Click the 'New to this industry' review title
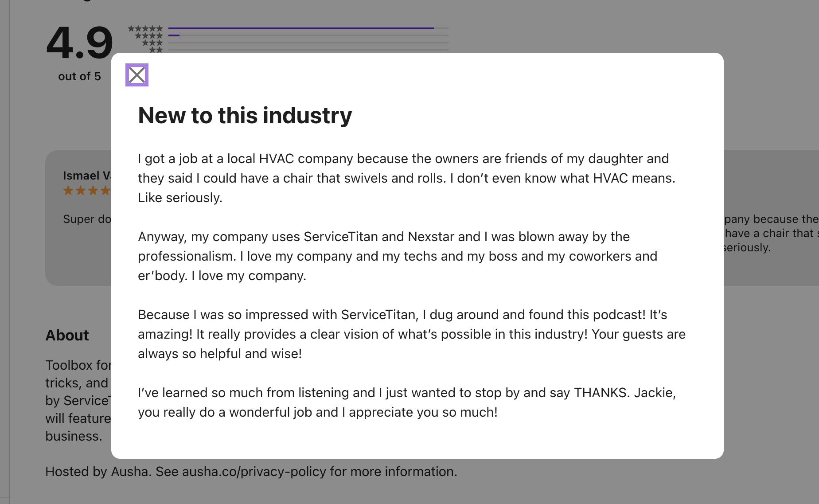This screenshot has width=819, height=504. tap(244, 115)
